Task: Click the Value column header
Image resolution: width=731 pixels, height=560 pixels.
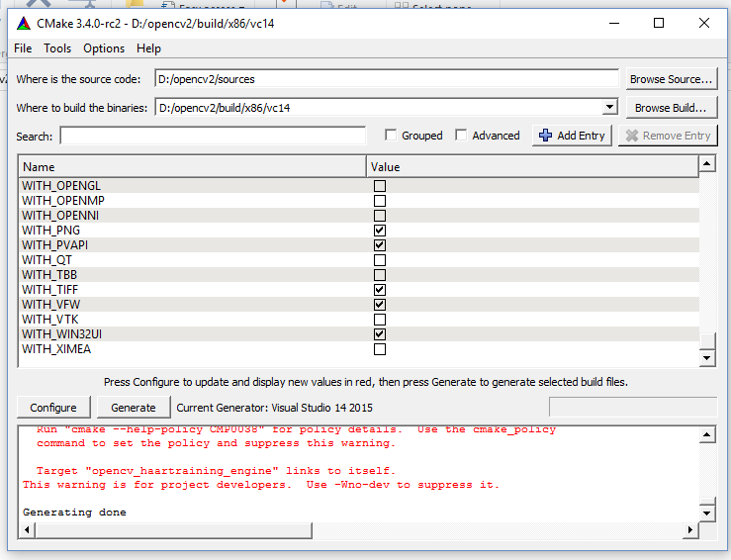Action: pyautogui.click(x=532, y=167)
